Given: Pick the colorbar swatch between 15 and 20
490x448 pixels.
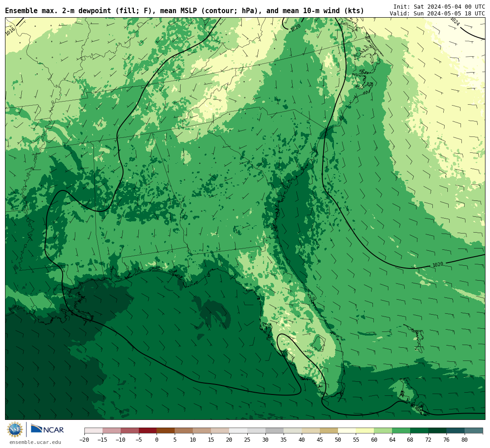Looking at the screenshot, I should click(x=220, y=431).
